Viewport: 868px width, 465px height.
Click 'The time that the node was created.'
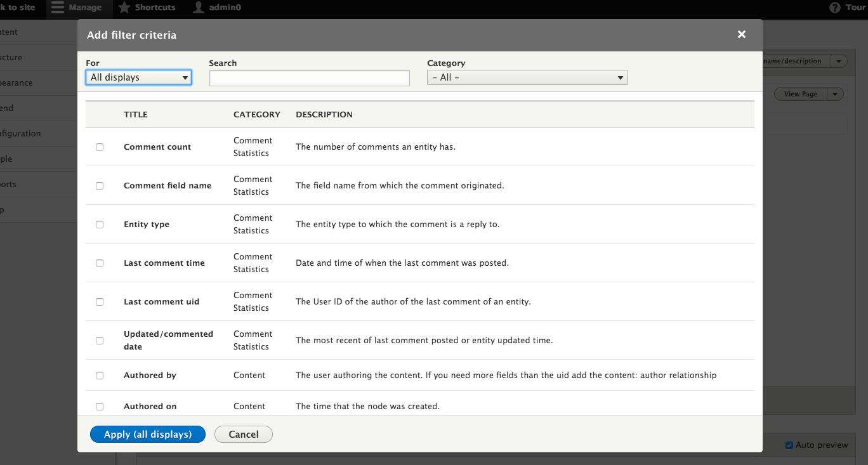point(368,407)
